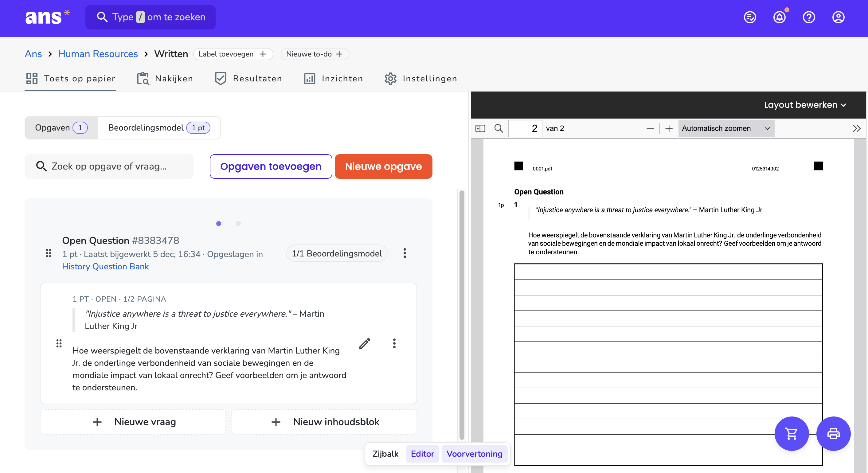
Task: Go to the Ans breadcrumb link
Action: [x=33, y=53]
